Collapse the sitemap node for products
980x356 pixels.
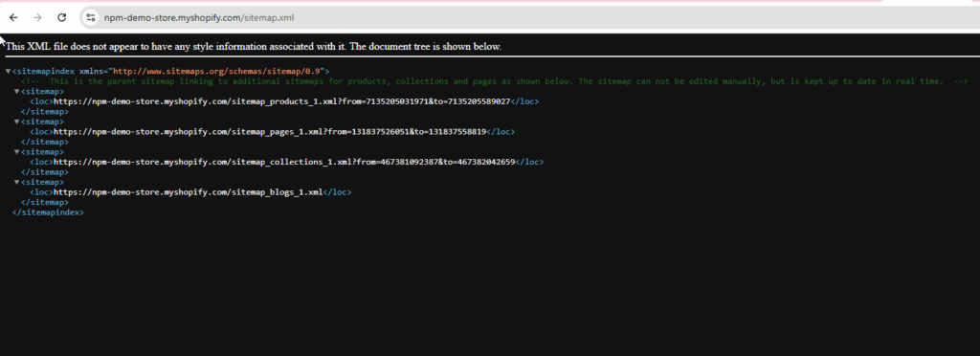pyautogui.click(x=17, y=91)
